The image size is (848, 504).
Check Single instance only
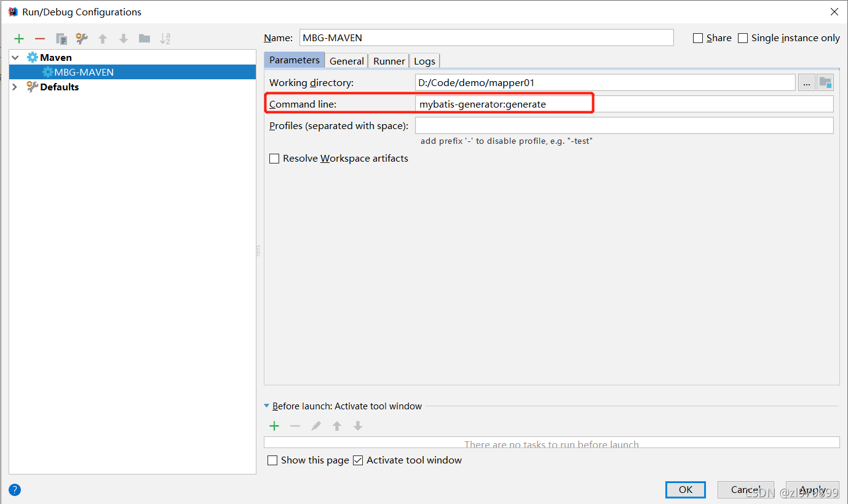pos(742,37)
